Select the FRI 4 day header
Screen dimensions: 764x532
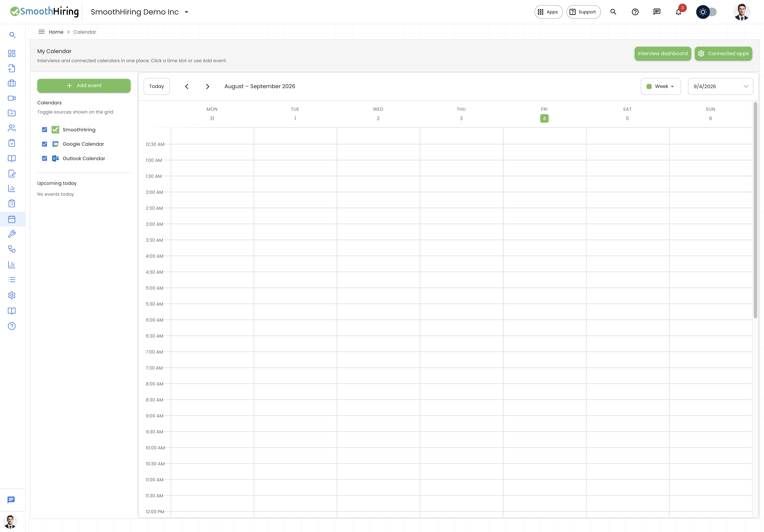click(x=544, y=114)
